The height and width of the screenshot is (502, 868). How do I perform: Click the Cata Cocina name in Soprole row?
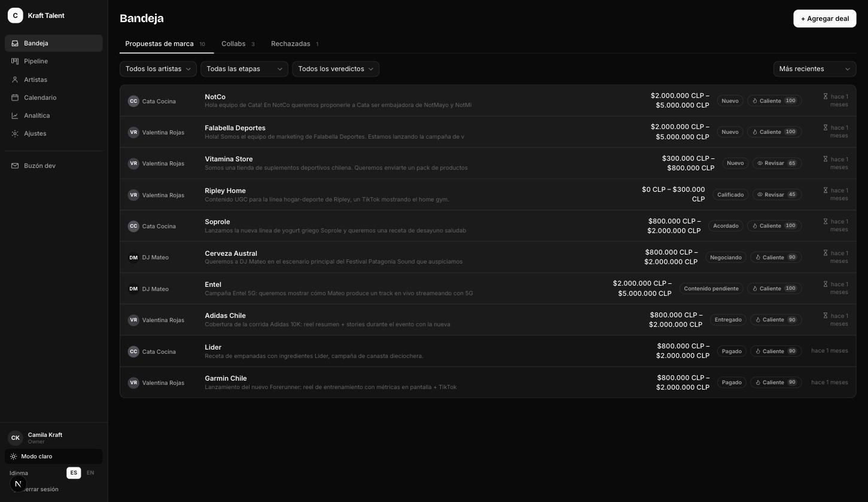[159, 226]
